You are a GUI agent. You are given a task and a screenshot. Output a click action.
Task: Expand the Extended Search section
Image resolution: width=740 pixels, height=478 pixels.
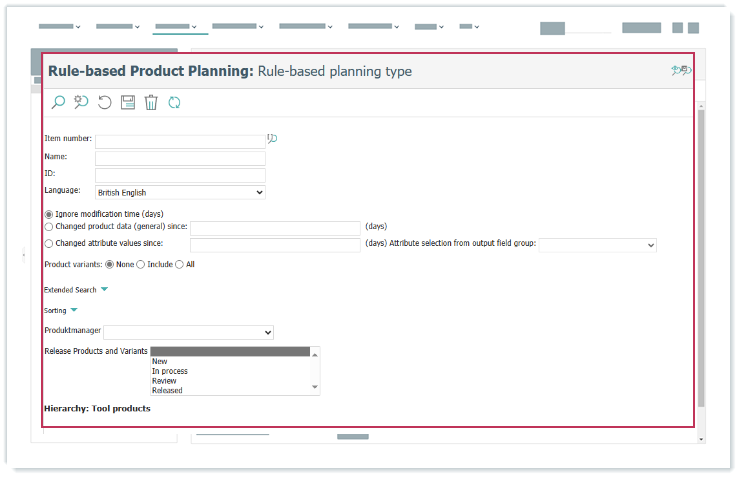pyautogui.click(x=104, y=290)
